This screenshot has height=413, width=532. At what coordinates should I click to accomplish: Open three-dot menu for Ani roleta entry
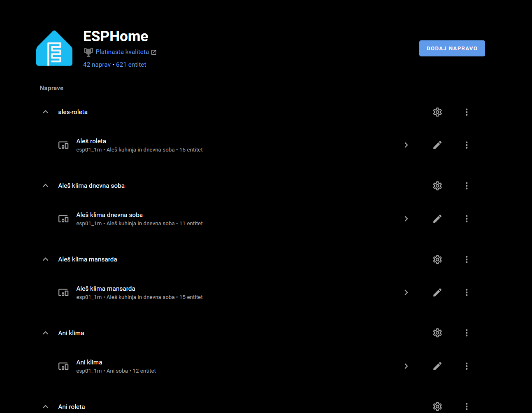467,406
